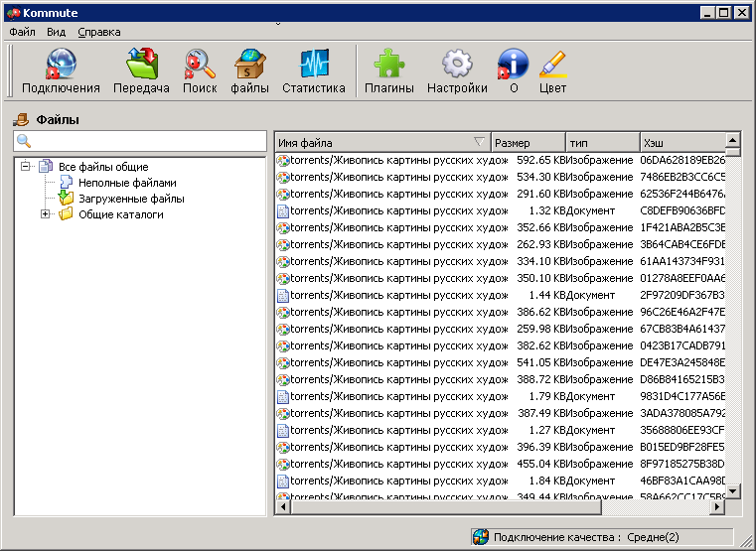Screen dimensions: 756x551
Task: Click document icon of 1.32 KB file
Action: pos(283,210)
